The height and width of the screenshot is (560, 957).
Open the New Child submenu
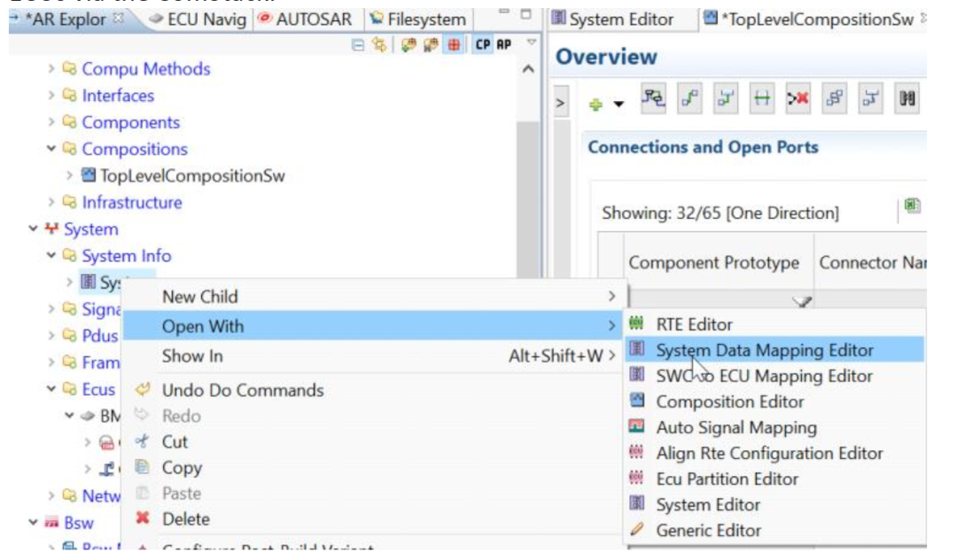[x=375, y=297]
